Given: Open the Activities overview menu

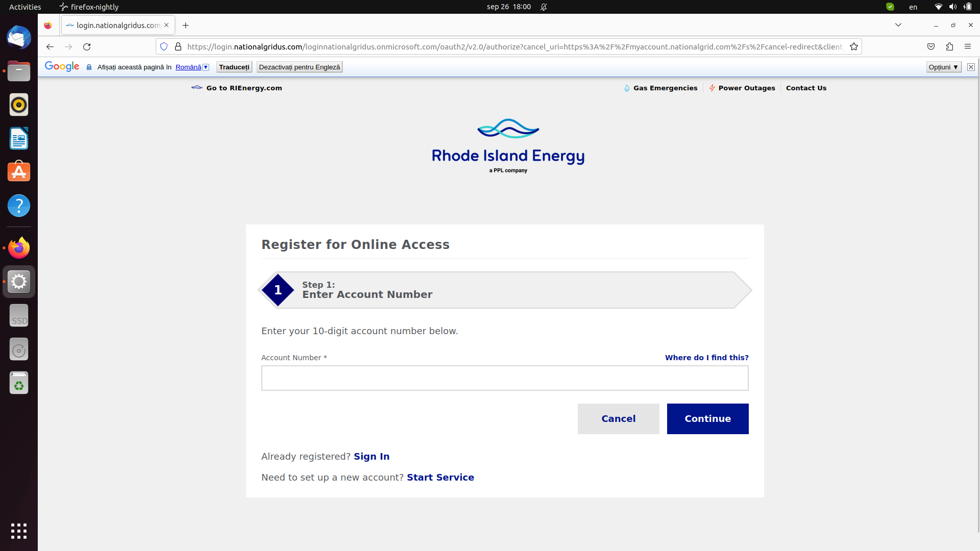Looking at the screenshot, I should click(25, 7).
